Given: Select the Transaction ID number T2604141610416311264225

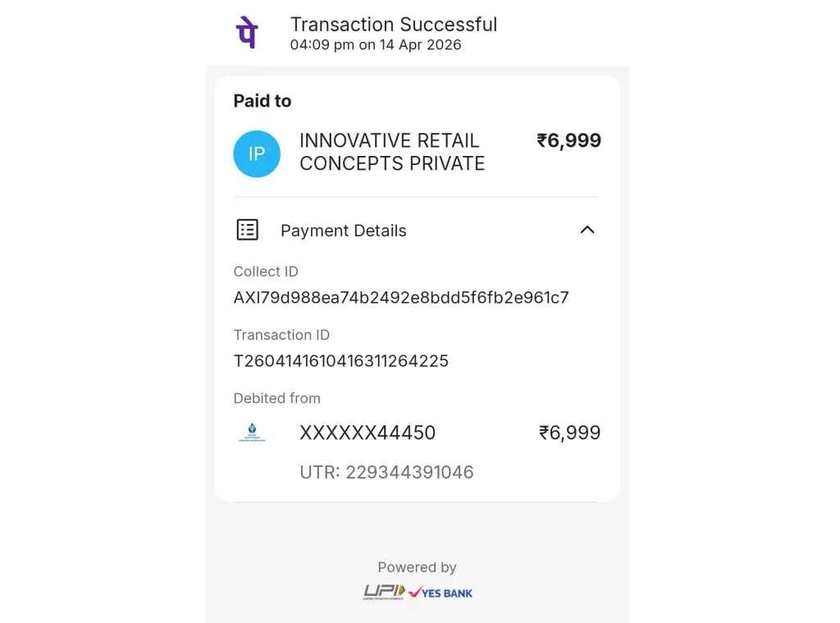Looking at the screenshot, I should click(340, 360).
